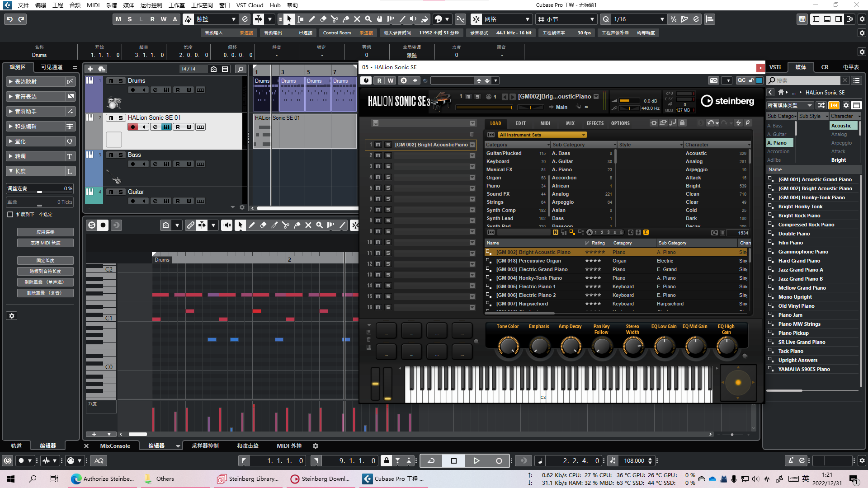Select the Erase tool in main toolbar
The width and height of the screenshot is (868, 488).
(x=323, y=19)
